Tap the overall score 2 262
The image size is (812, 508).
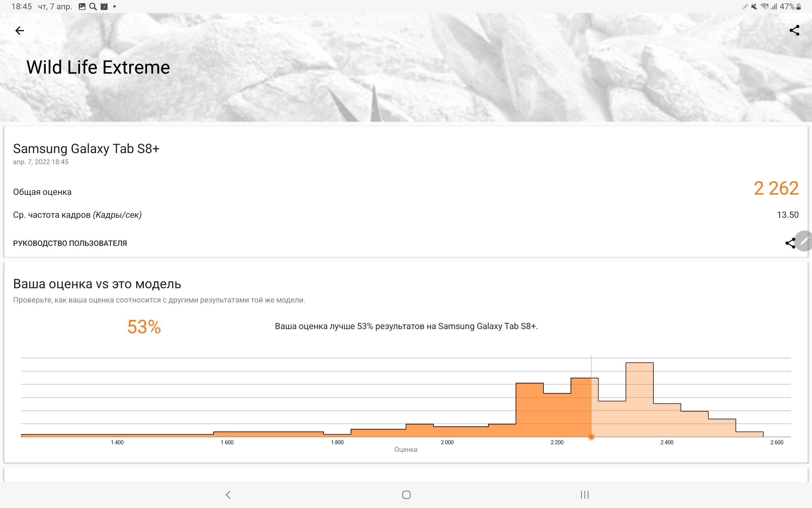pyautogui.click(x=776, y=188)
